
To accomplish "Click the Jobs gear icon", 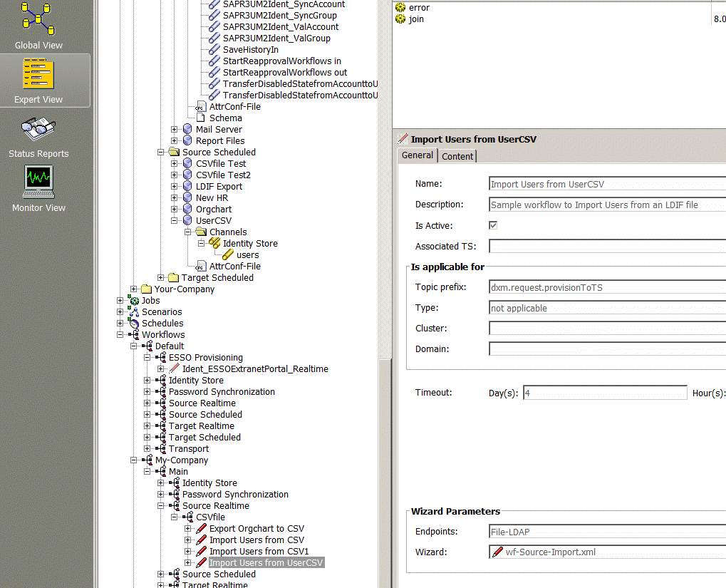I will (x=133, y=300).
